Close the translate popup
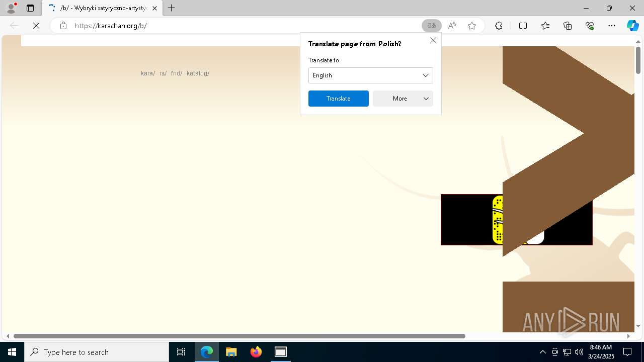This screenshot has width=644, height=362. [x=433, y=40]
